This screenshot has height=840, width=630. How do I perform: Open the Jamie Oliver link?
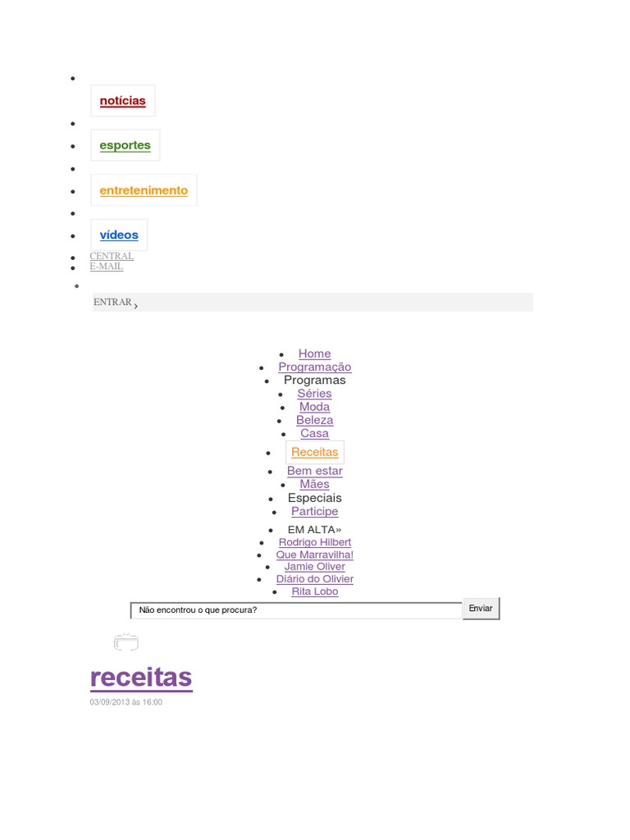(314, 567)
